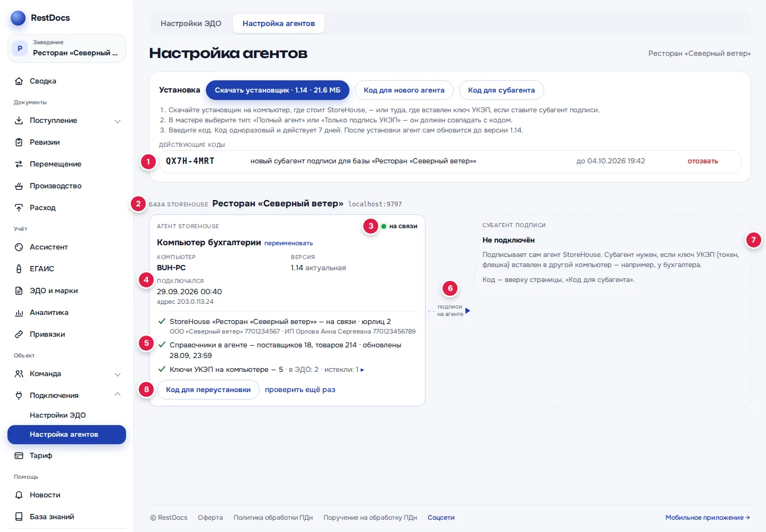Click the Команда people icon
Image resolution: width=766 pixels, height=532 pixels.
click(x=19, y=374)
